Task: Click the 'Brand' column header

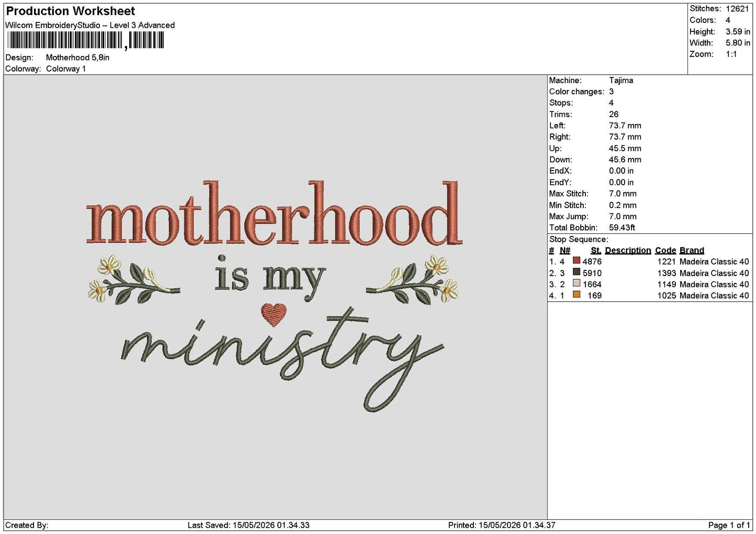Action: (692, 251)
